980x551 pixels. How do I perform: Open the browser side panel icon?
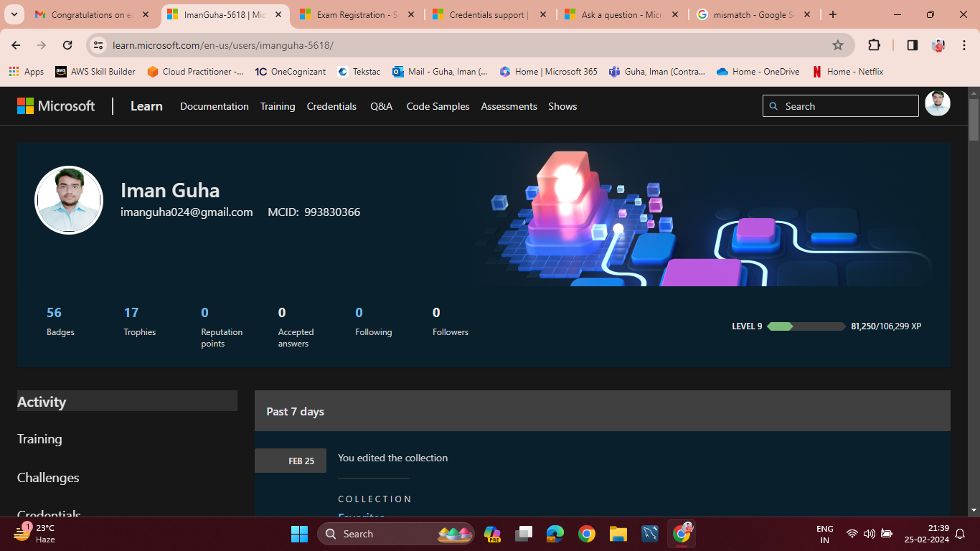(x=912, y=45)
